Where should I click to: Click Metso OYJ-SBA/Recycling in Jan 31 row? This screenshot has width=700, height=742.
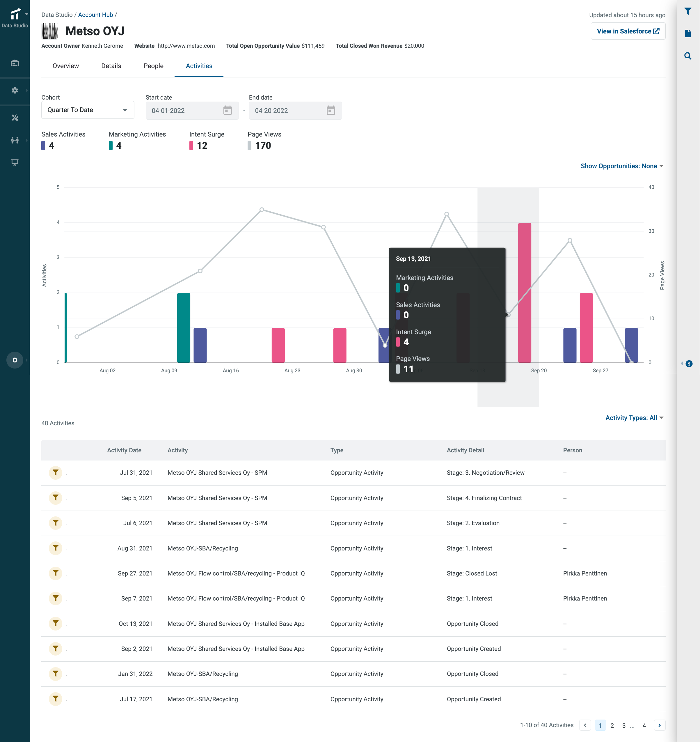click(202, 674)
